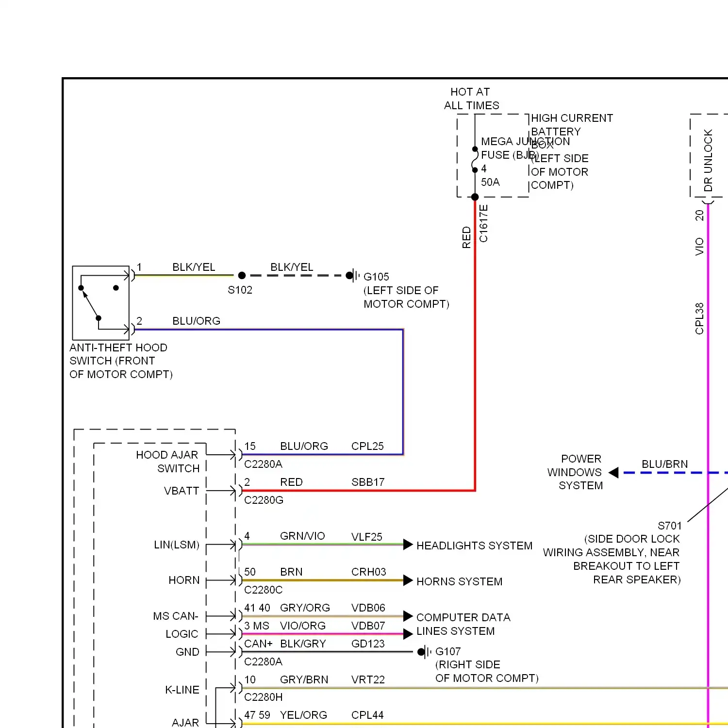Select the S102 splice dot
This screenshot has height=728, width=728.
point(242,276)
